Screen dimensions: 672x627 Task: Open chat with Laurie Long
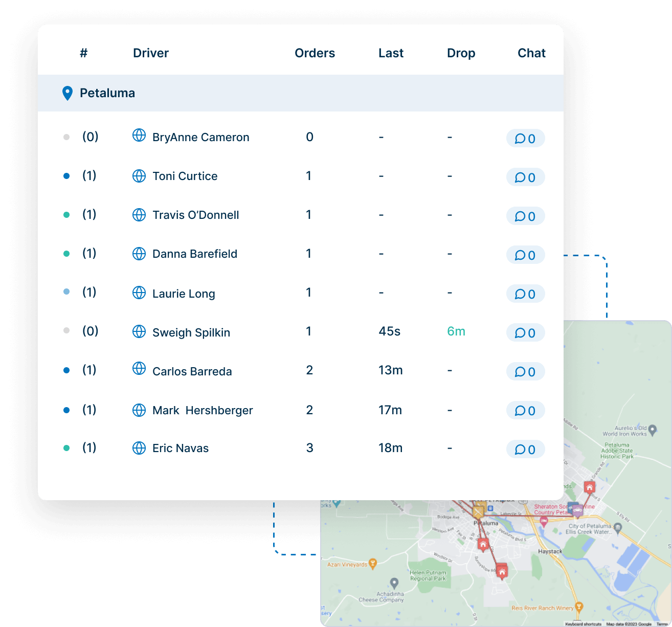point(525,294)
